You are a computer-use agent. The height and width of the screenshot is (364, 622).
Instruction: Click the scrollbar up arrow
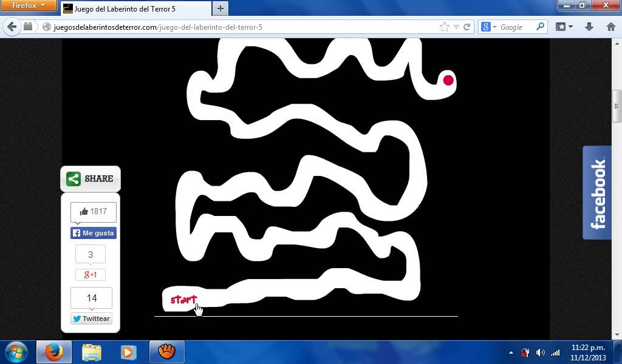pos(617,42)
